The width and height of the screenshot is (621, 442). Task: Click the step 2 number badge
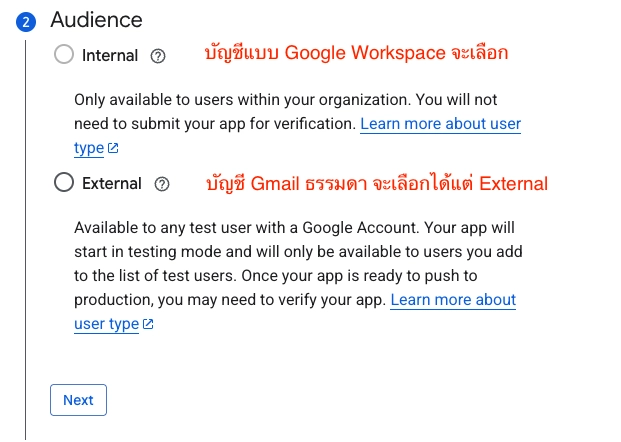[x=26, y=22]
